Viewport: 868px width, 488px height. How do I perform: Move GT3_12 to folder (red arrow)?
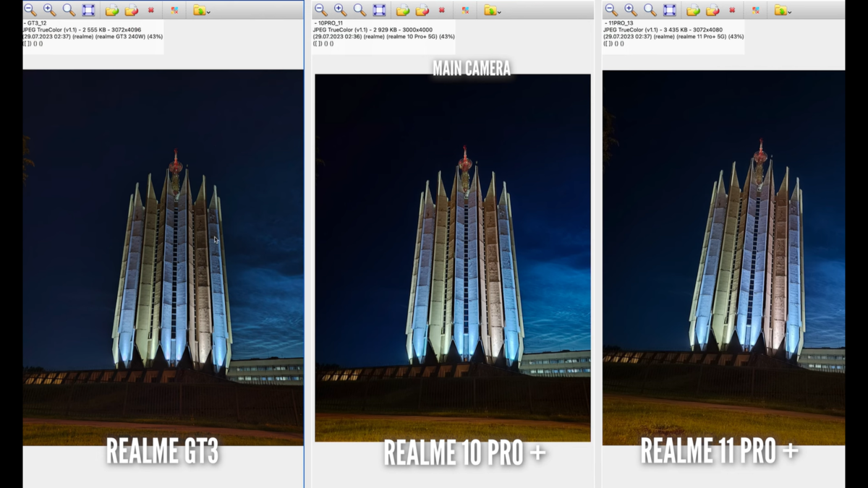point(132,10)
